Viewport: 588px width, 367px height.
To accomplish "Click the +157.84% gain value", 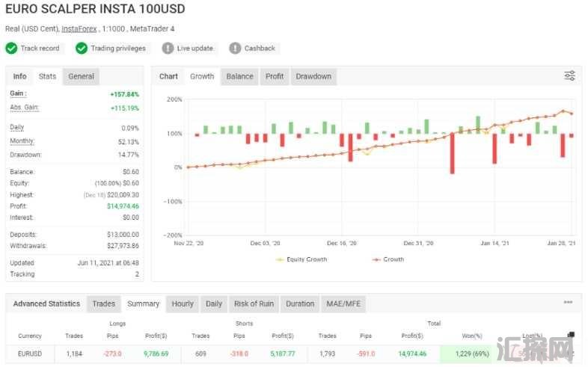I will [x=124, y=94].
